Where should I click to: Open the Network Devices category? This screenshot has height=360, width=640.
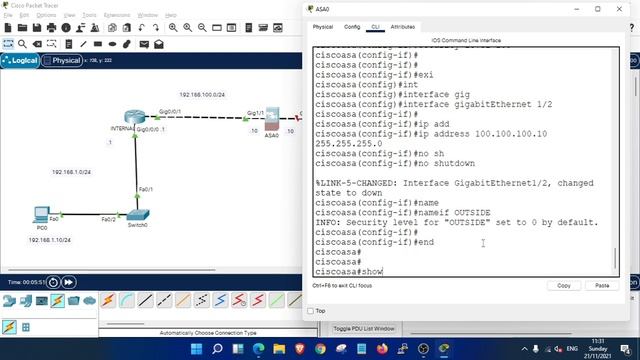(x=9, y=301)
